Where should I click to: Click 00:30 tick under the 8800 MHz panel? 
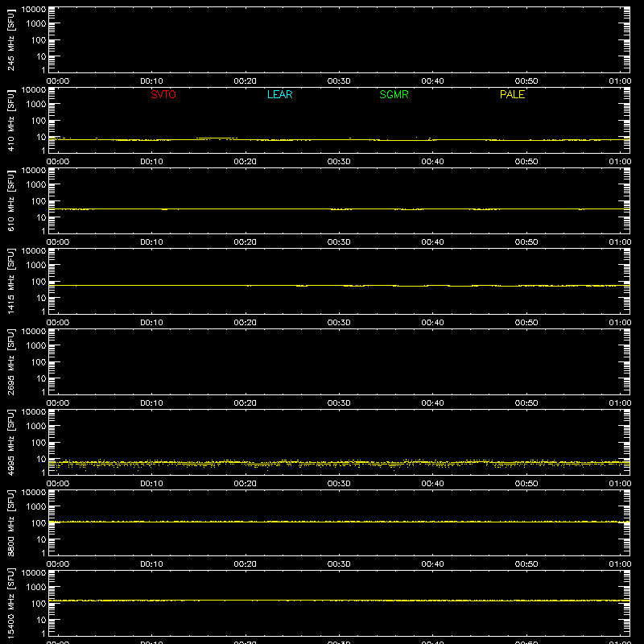coord(339,564)
